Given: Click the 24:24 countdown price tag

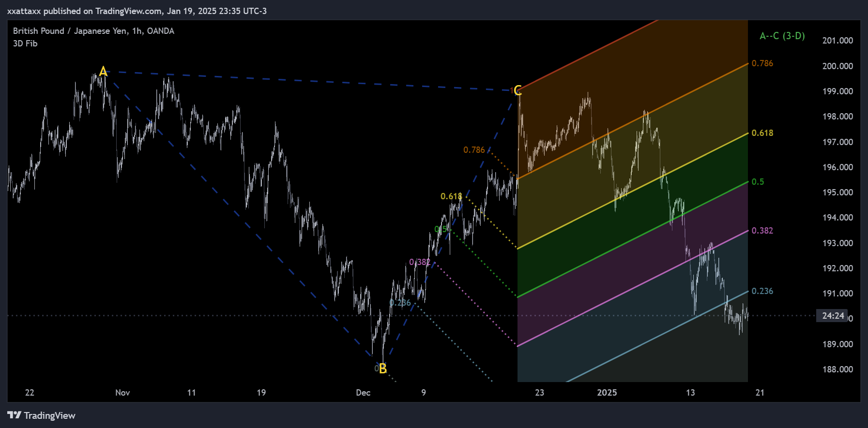Looking at the screenshot, I should click(832, 316).
